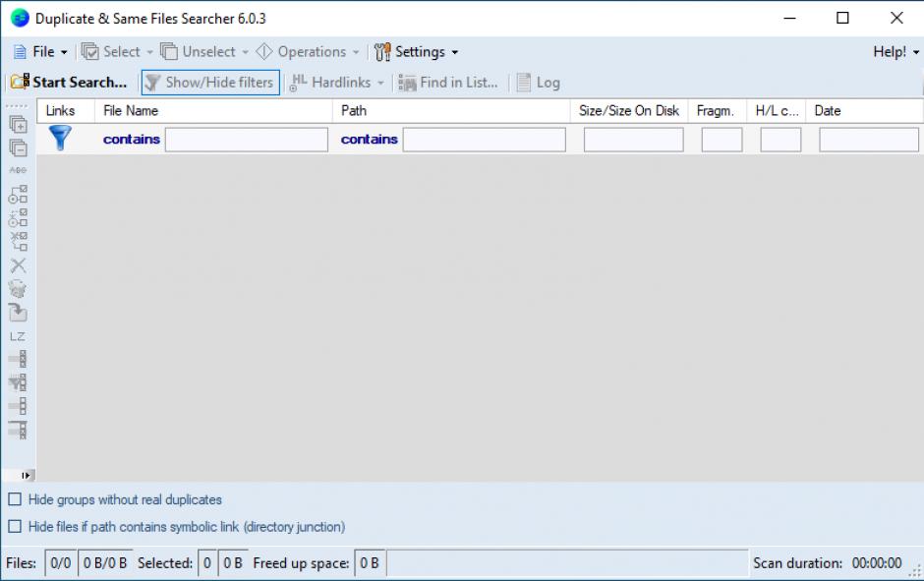Screen dimensions: 924x581
Task: Sort by Path column header
Action: (x=451, y=111)
